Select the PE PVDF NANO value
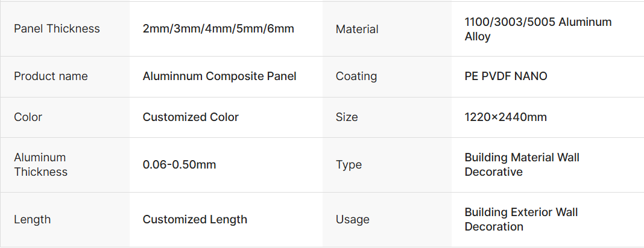The height and width of the screenshot is (248, 644). click(506, 76)
